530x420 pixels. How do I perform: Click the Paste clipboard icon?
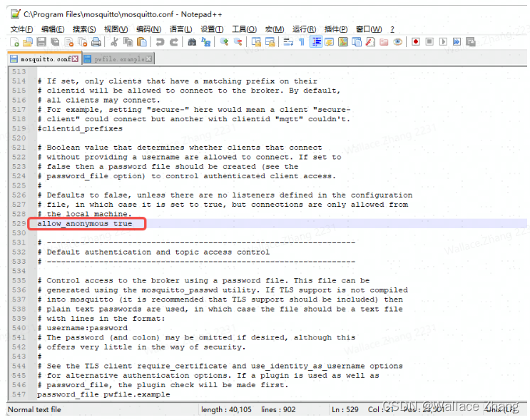pos(142,42)
